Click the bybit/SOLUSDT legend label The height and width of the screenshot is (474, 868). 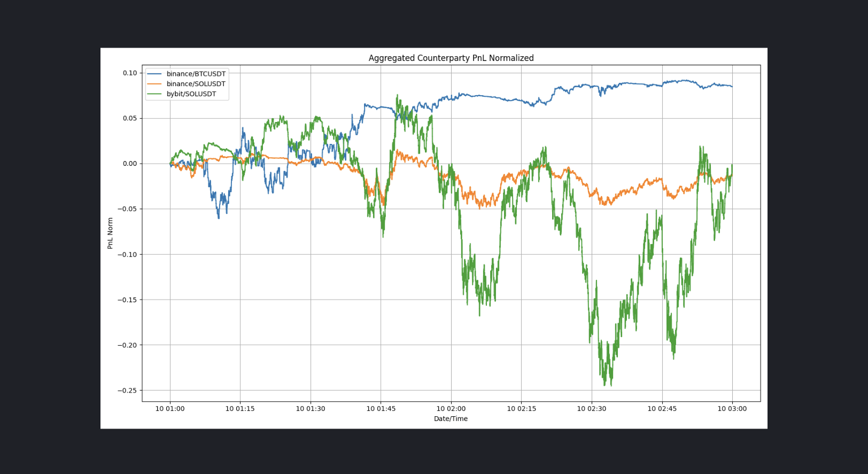pos(191,94)
